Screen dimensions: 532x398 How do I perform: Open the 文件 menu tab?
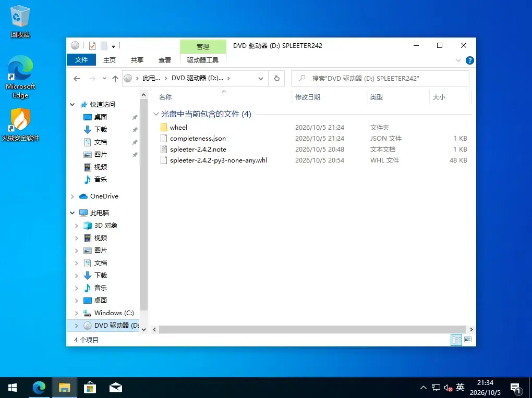pos(81,60)
